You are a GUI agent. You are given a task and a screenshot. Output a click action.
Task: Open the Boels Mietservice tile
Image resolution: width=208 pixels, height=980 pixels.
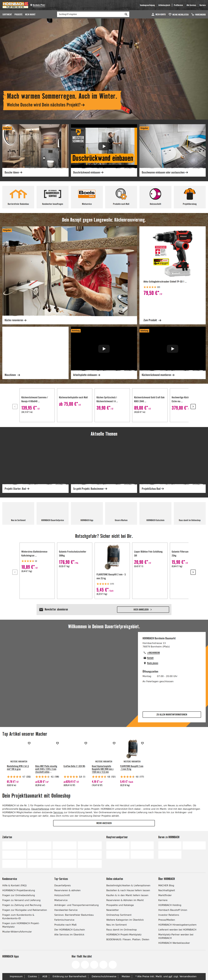click(x=87, y=194)
